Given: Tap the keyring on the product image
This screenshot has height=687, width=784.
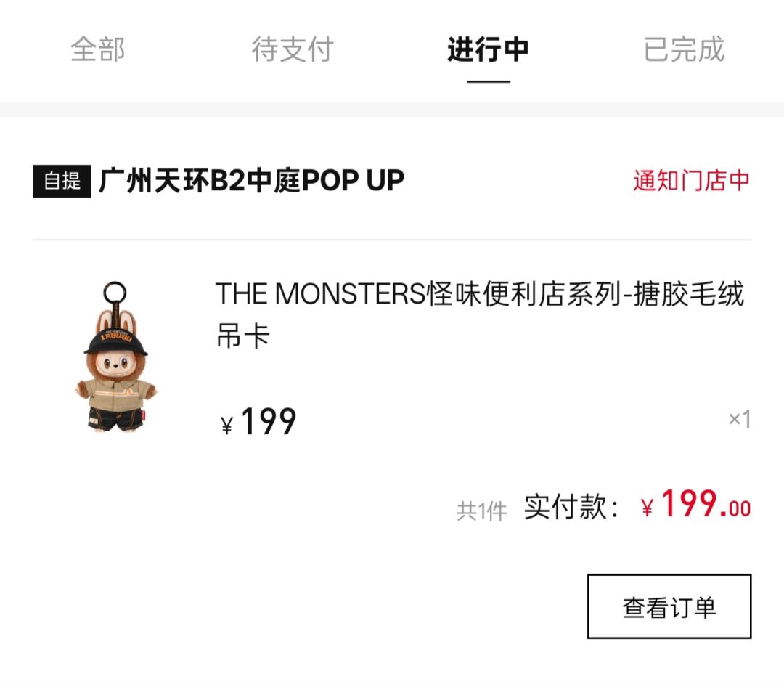Looking at the screenshot, I should pos(115,293).
